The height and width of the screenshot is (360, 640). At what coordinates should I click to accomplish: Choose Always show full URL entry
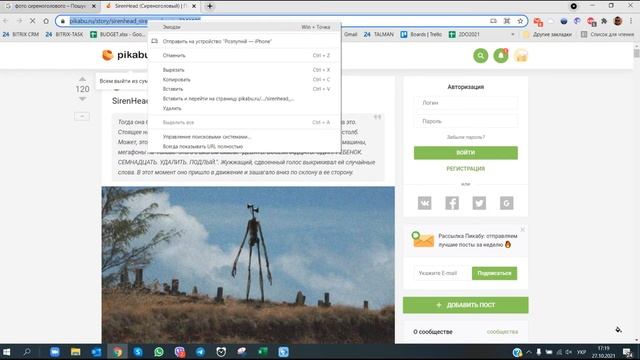[x=244, y=147]
